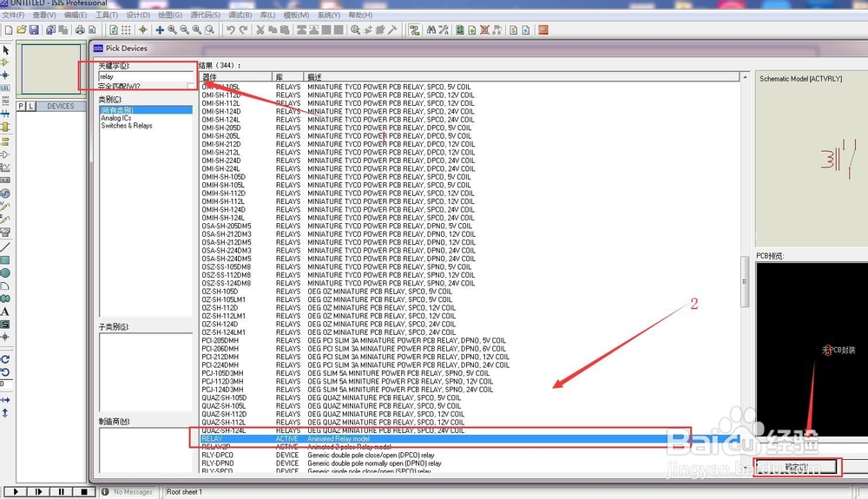This screenshot has height=499, width=868.
Task: Stop the simulation
Action: point(83,491)
